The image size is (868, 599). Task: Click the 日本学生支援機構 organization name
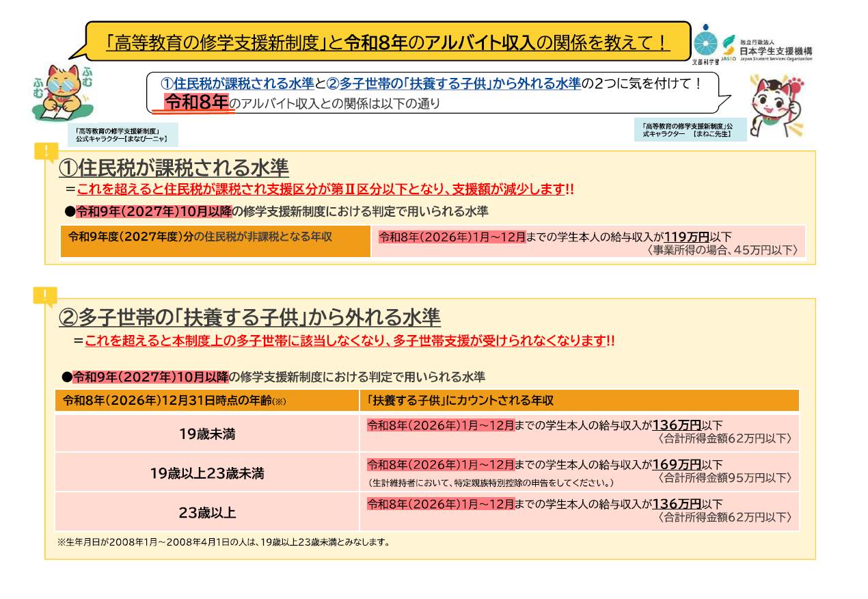pos(776,51)
